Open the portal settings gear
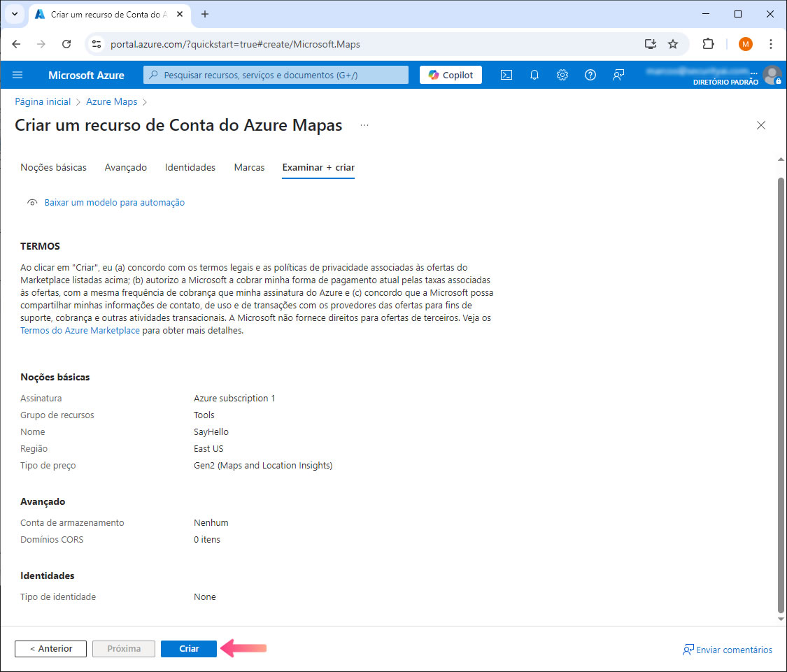The image size is (787, 672). pyautogui.click(x=562, y=75)
